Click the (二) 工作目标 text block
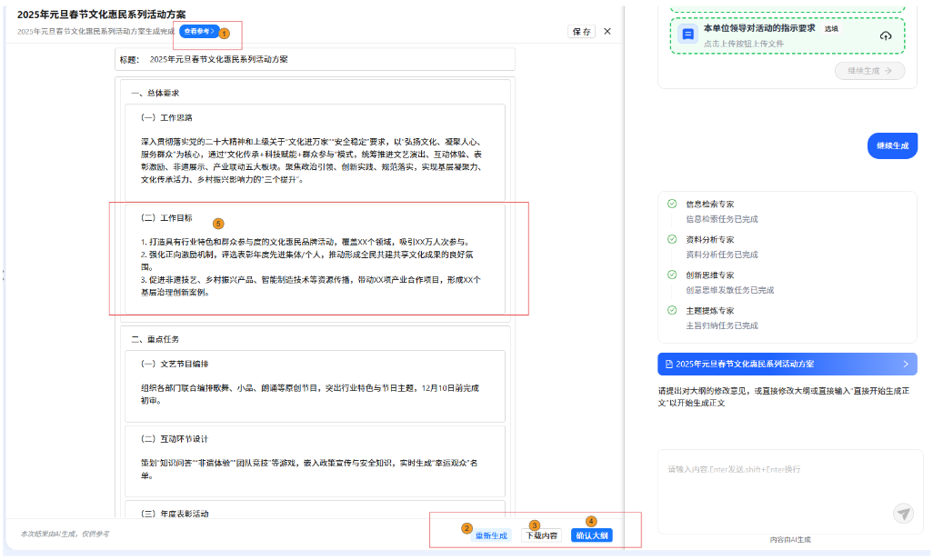This screenshot has width=933, height=560. pos(315,259)
